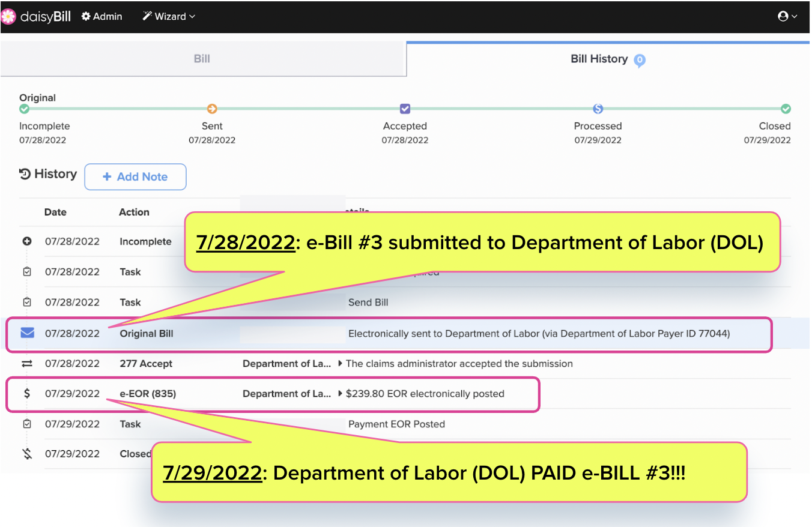Add a note with Add Note button

pos(135,176)
